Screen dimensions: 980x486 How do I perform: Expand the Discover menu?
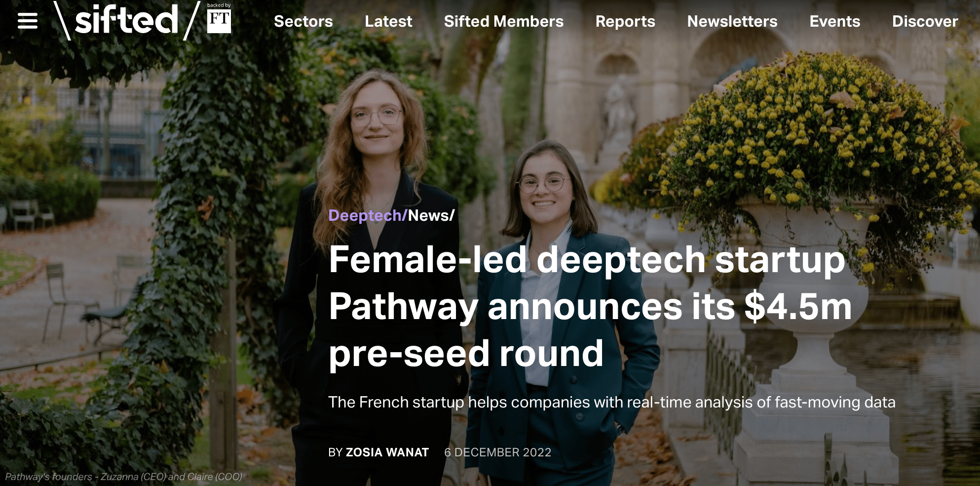[925, 21]
